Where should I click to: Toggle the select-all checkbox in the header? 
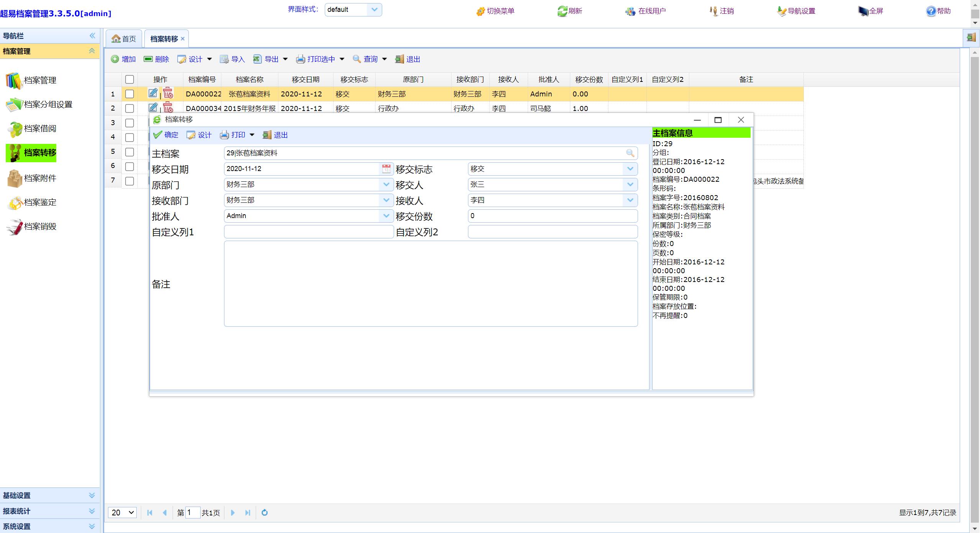[129, 79]
